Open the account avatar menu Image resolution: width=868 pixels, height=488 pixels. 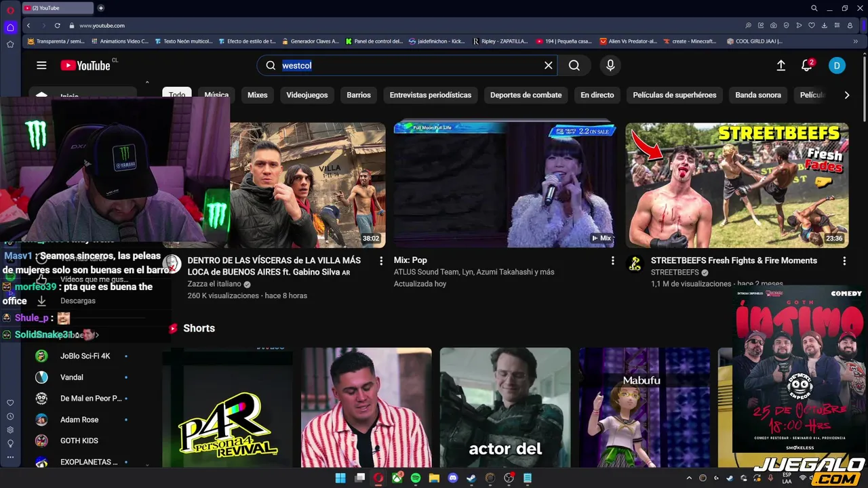pyautogui.click(x=837, y=66)
